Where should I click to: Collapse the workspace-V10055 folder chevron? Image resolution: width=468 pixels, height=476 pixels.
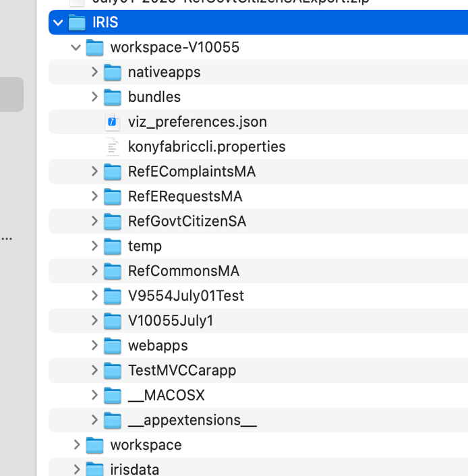coord(76,47)
